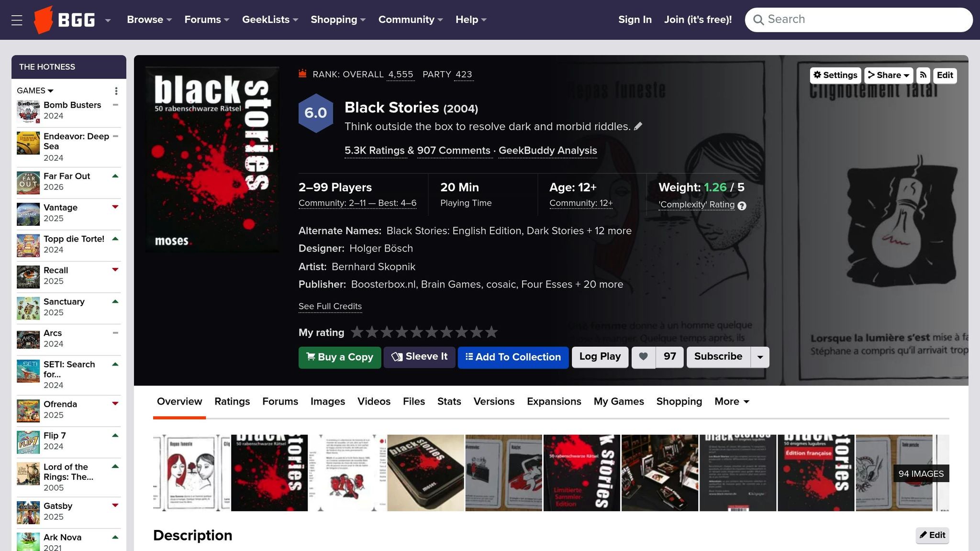
Task: Expand the Subscribe options caret
Action: click(760, 357)
